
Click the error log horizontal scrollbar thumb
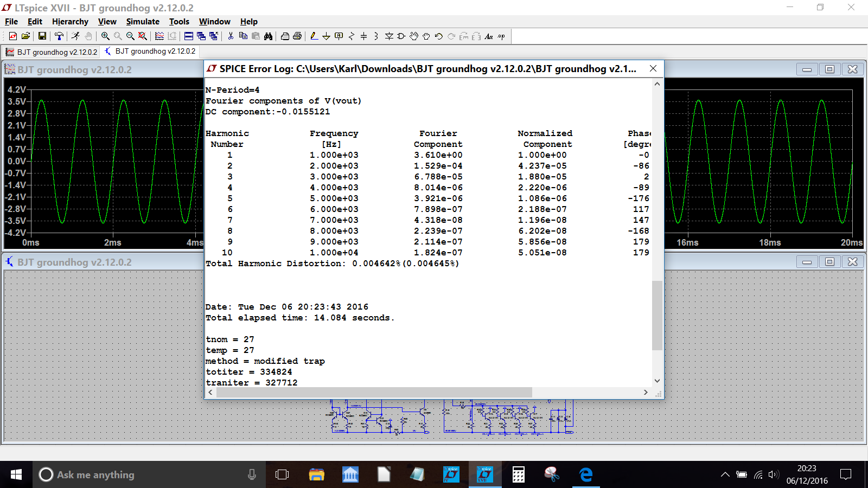(x=374, y=392)
